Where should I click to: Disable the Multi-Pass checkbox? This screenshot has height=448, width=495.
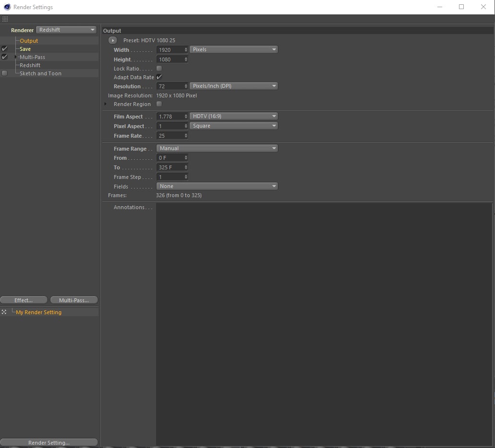(4, 57)
